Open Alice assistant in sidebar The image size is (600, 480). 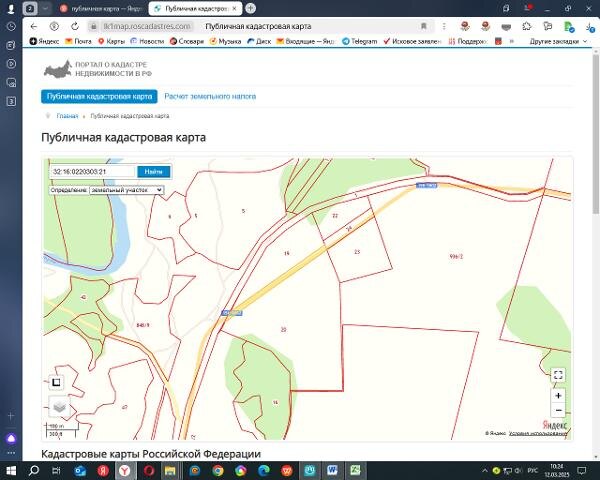(11, 439)
